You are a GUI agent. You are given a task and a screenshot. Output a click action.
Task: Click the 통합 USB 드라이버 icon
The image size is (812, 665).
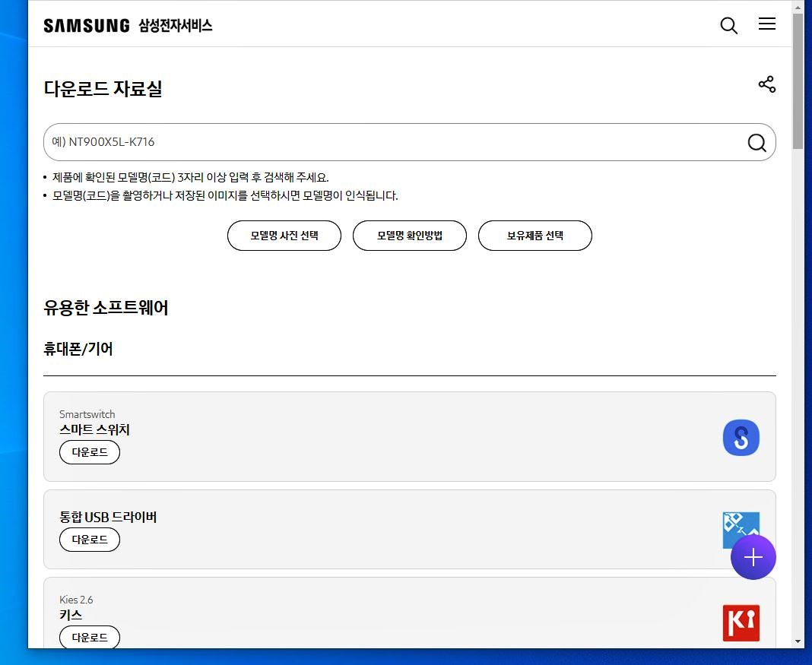click(741, 530)
